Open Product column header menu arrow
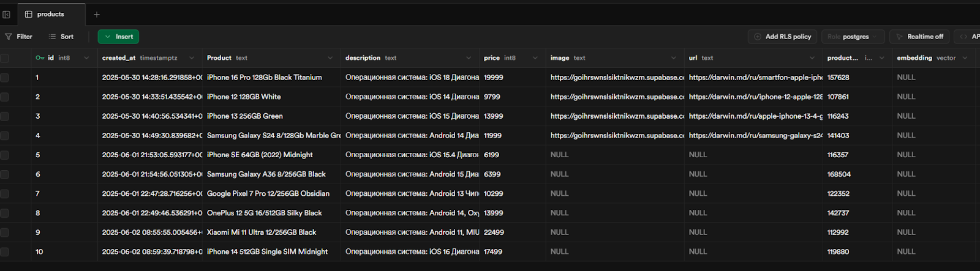The height and width of the screenshot is (271, 980). pyautogui.click(x=330, y=58)
